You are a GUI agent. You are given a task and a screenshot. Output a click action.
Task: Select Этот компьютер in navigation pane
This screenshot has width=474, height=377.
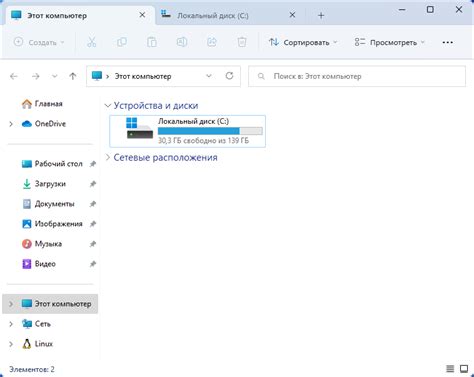(50, 304)
